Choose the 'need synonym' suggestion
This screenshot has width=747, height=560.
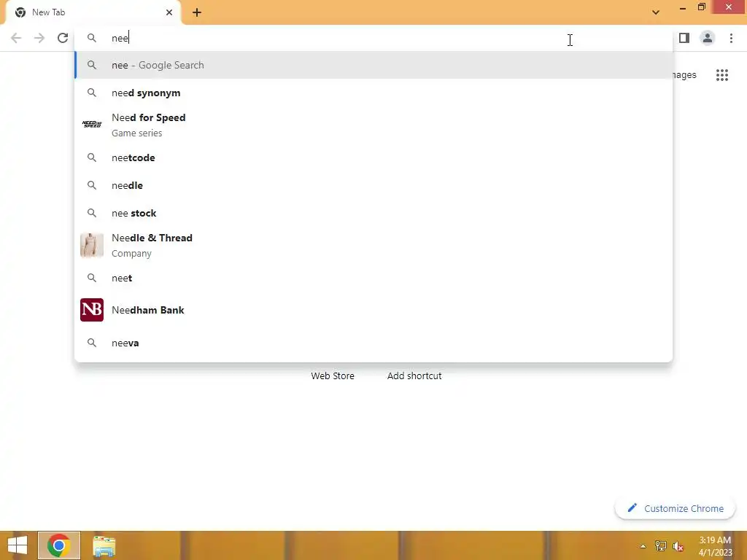coord(373,93)
